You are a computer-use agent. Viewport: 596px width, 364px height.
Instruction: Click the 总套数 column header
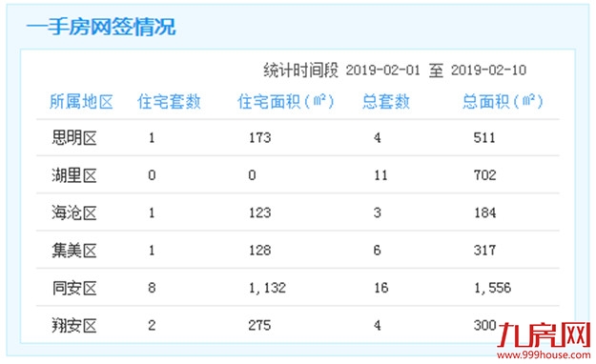386,102
